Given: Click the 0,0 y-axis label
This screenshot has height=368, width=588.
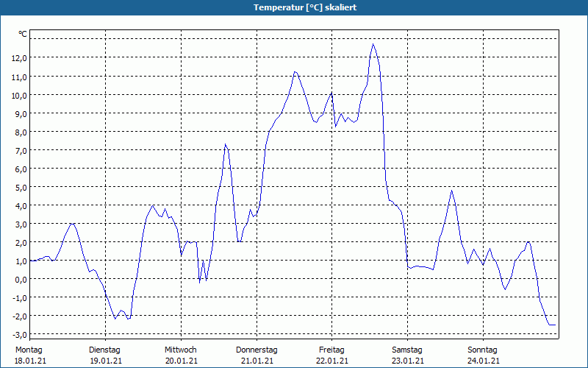Looking at the screenshot, I should click(21, 279).
